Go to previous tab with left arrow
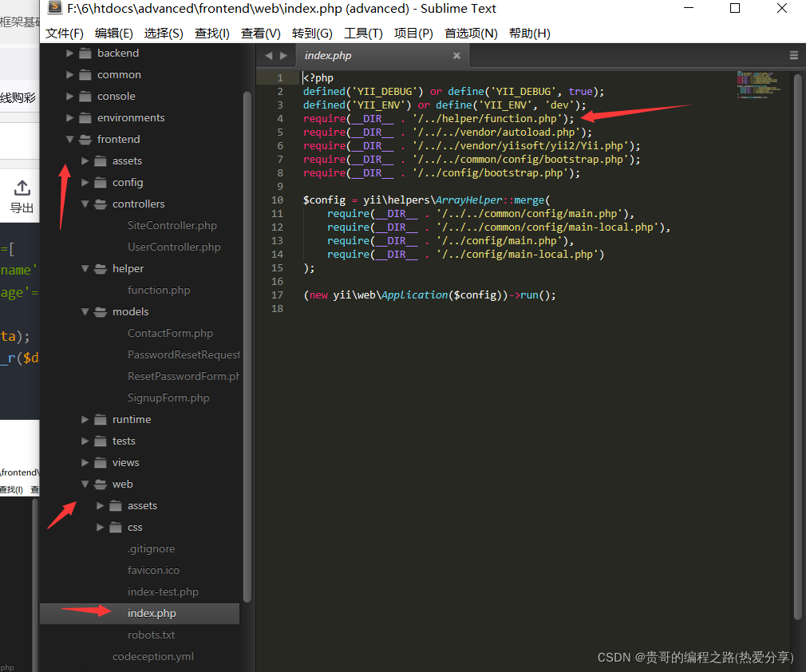The height and width of the screenshot is (672, 806). (268, 56)
